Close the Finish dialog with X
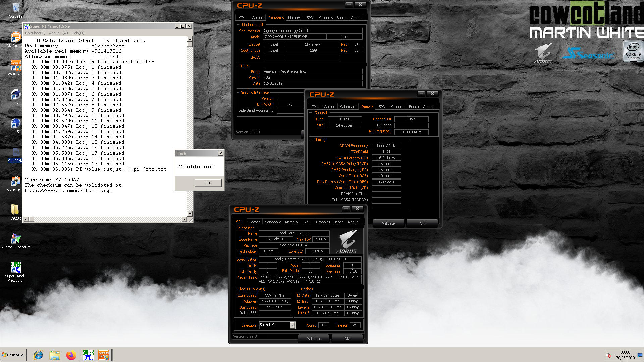The width and height of the screenshot is (644, 362). pos(220,153)
